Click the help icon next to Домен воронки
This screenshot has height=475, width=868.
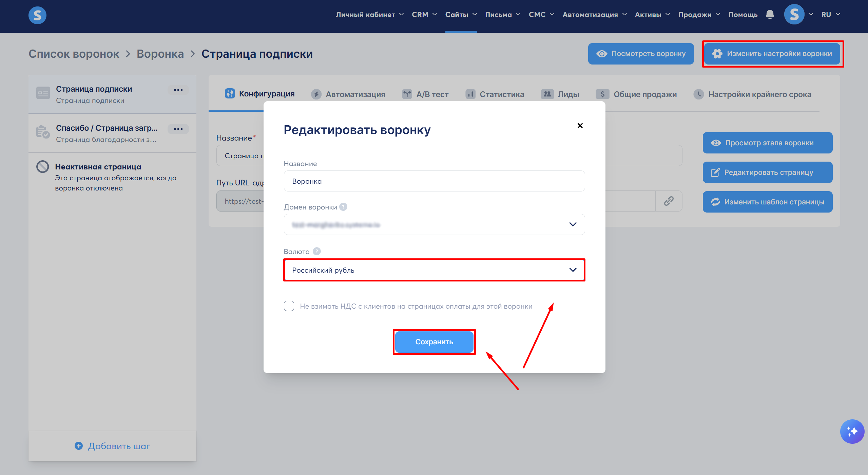pyautogui.click(x=343, y=207)
